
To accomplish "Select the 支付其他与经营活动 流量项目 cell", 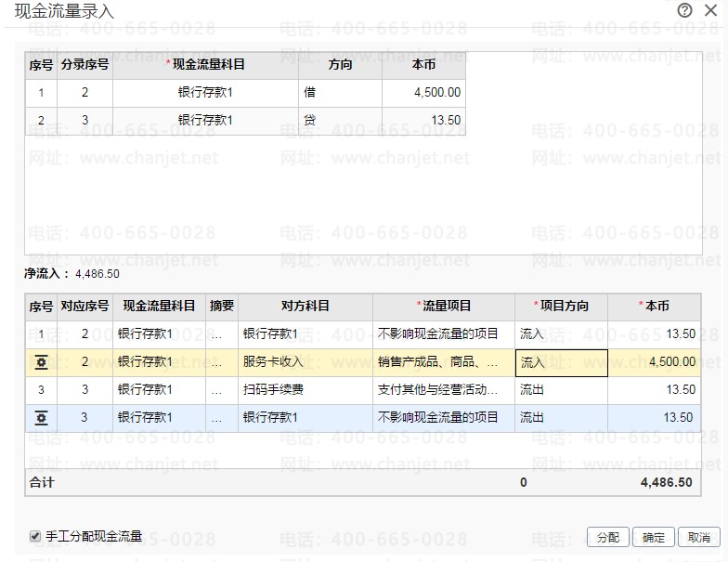I will [x=444, y=390].
